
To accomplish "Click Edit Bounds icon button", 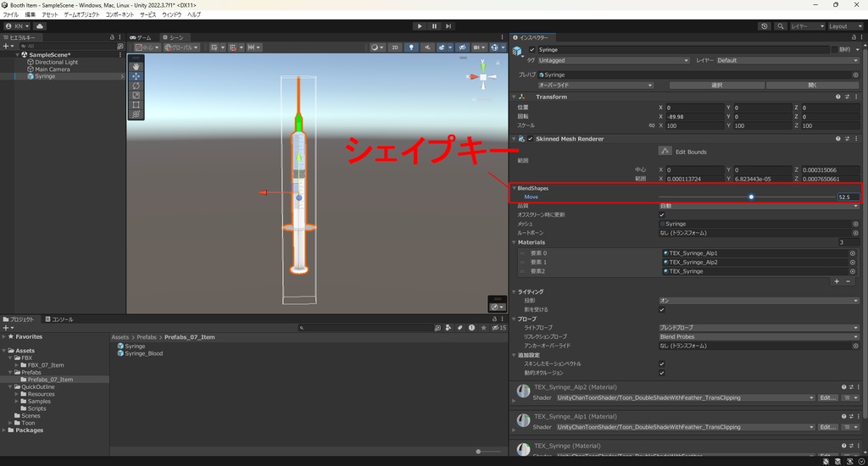I will pyautogui.click(x=665, y=151).
